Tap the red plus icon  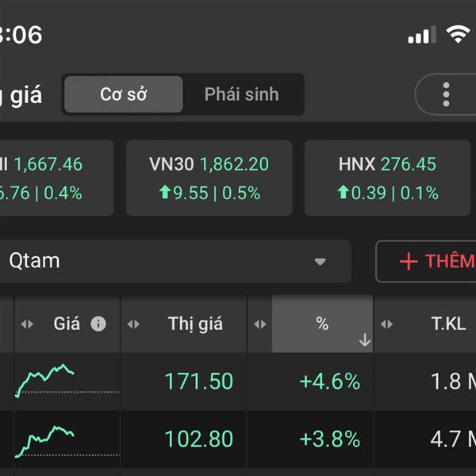pos(408,262)
